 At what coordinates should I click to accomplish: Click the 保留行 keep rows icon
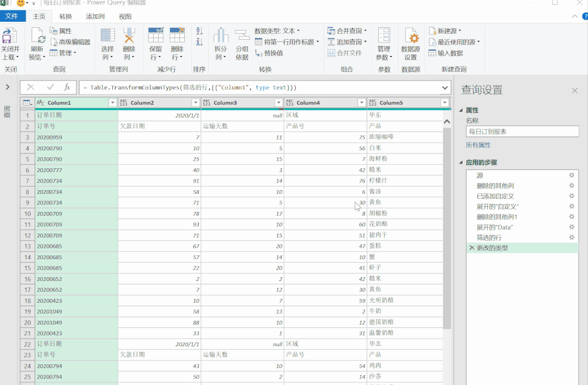(x=156, y=35)
